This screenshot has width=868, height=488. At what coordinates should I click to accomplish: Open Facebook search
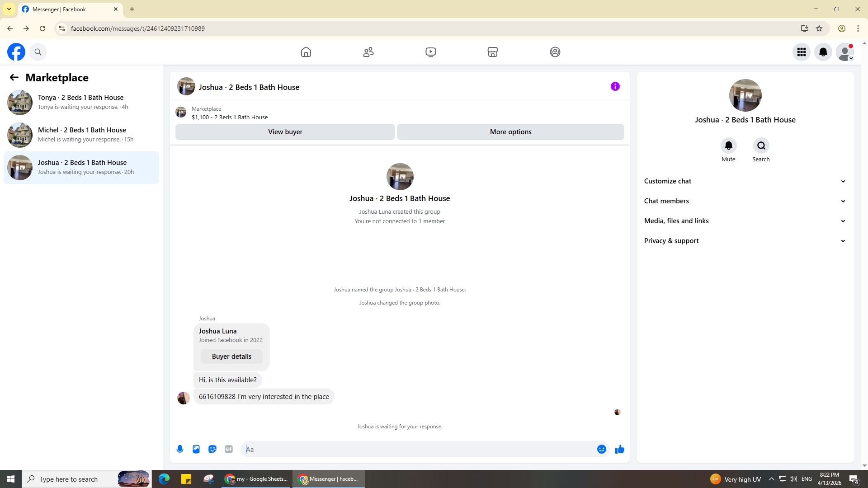38,52
